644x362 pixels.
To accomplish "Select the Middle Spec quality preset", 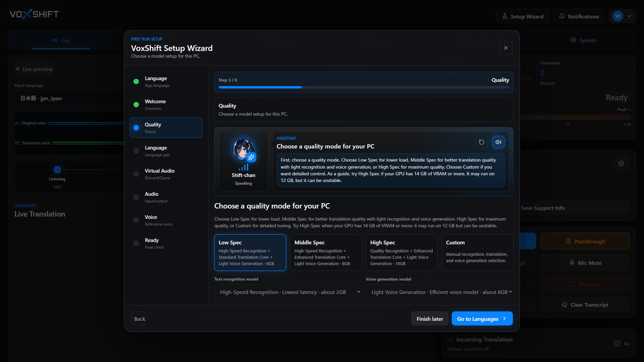I will coord(326,252).
